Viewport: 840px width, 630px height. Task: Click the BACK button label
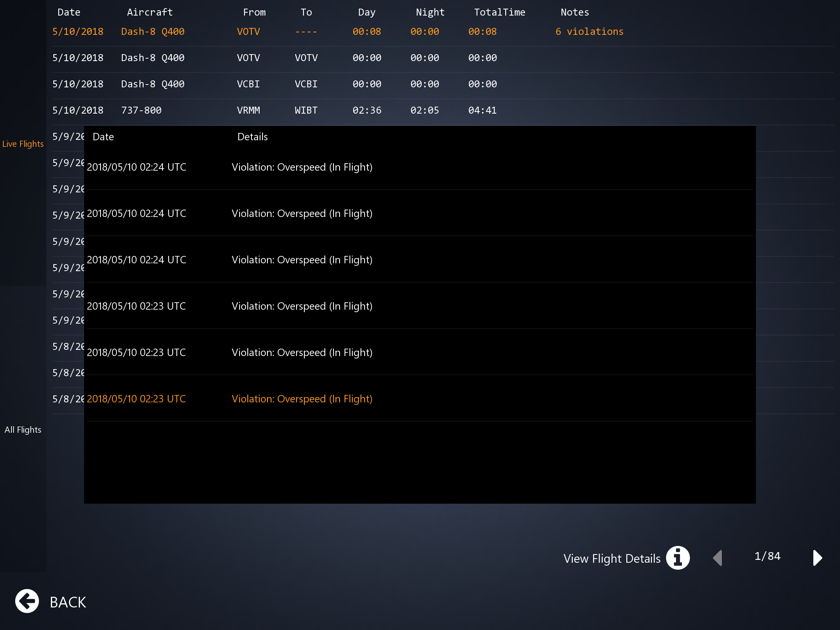(68, 602)
